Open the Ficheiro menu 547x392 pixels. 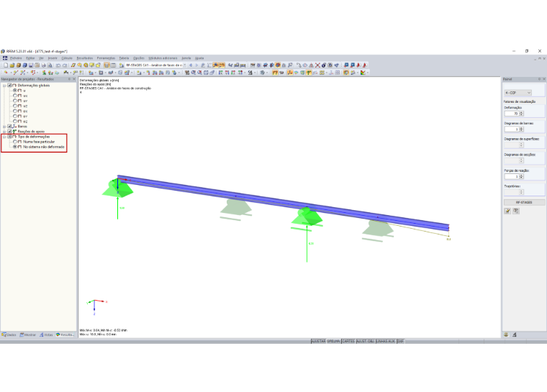(16, 58)
